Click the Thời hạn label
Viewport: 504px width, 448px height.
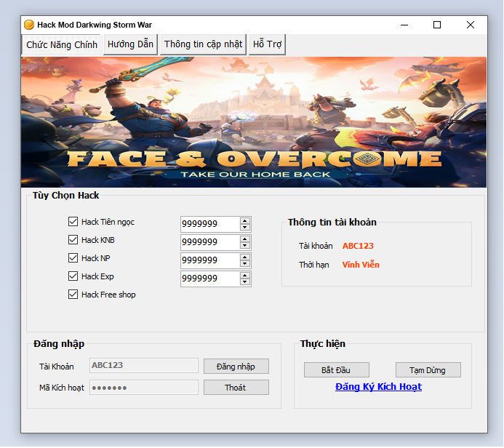(x=314, y=265)
